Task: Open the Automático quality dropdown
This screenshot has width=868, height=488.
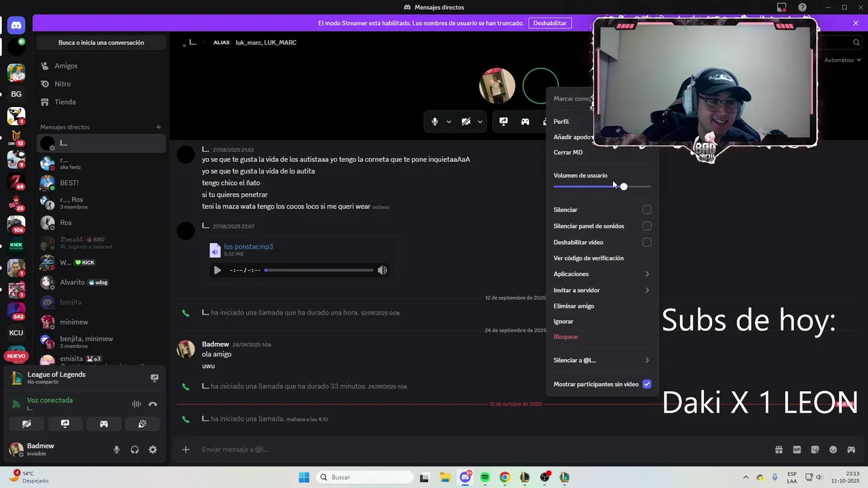Action: pos(843,60)
